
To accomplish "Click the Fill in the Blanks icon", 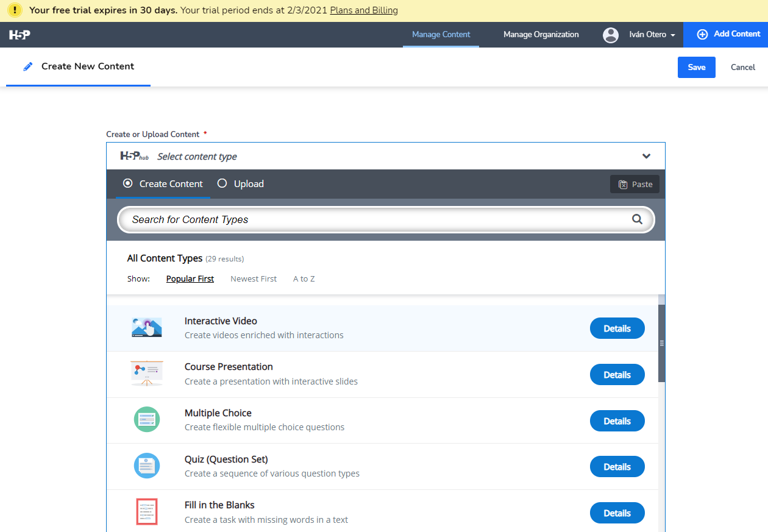I will click(146, 512).
